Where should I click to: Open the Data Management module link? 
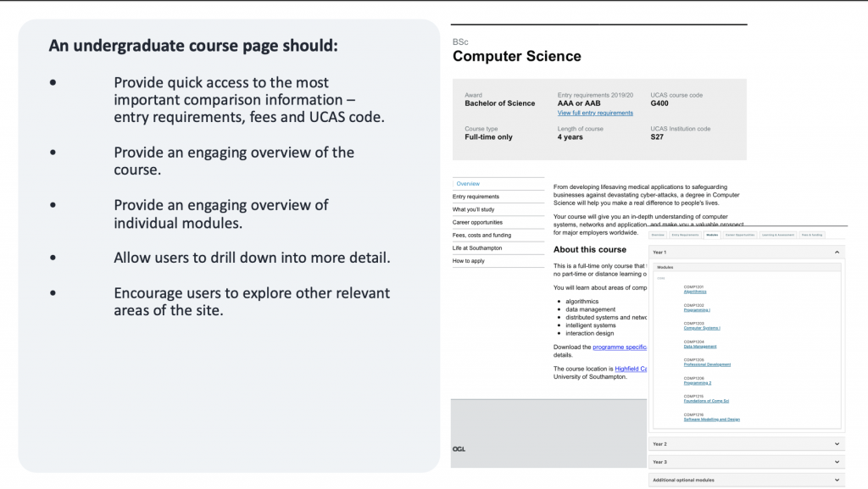click(699, 347)
